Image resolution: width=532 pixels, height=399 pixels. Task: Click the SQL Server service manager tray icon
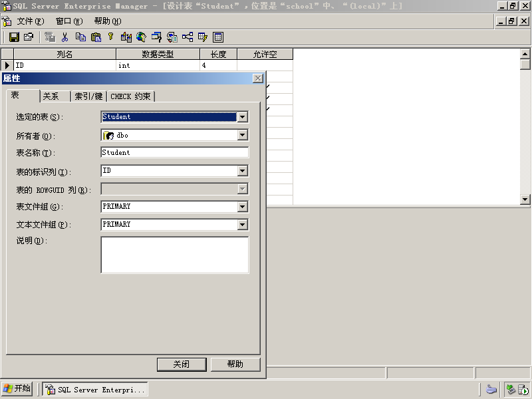tap(523, 389)
